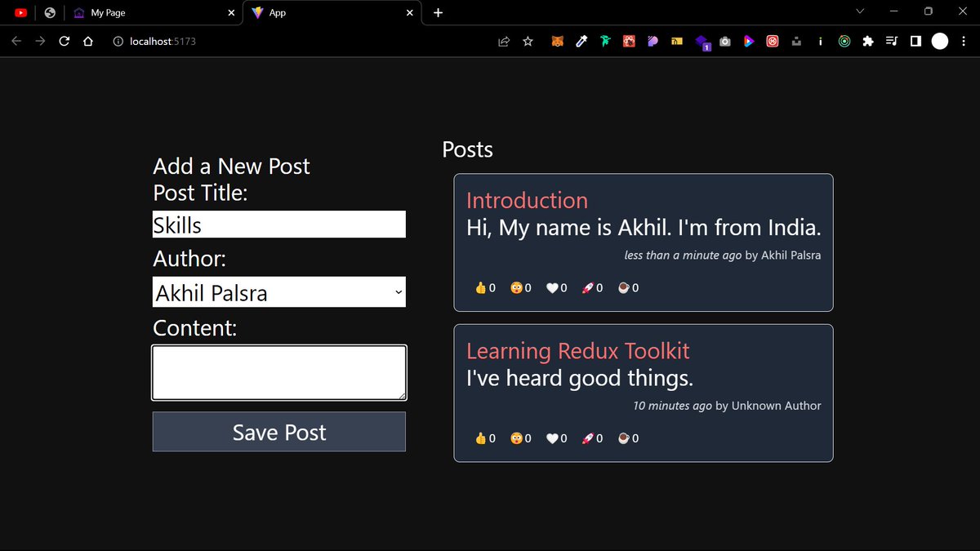
Task: Click inside the Content textarea
Action: pyautogui.click(x=278, y=371)
